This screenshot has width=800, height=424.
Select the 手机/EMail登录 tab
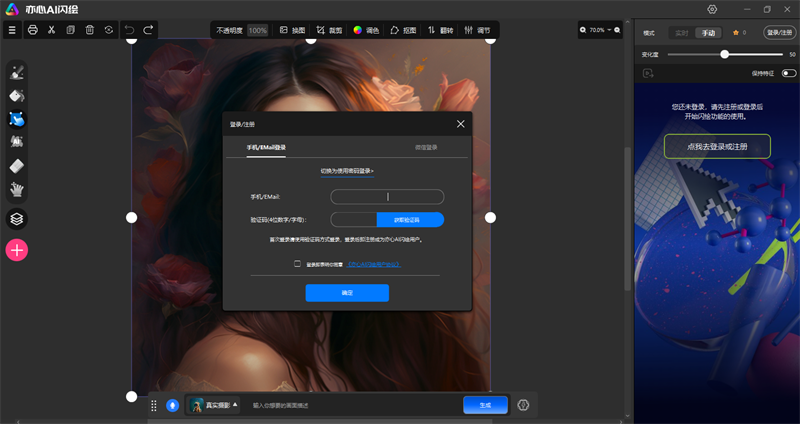pos(266,147)
